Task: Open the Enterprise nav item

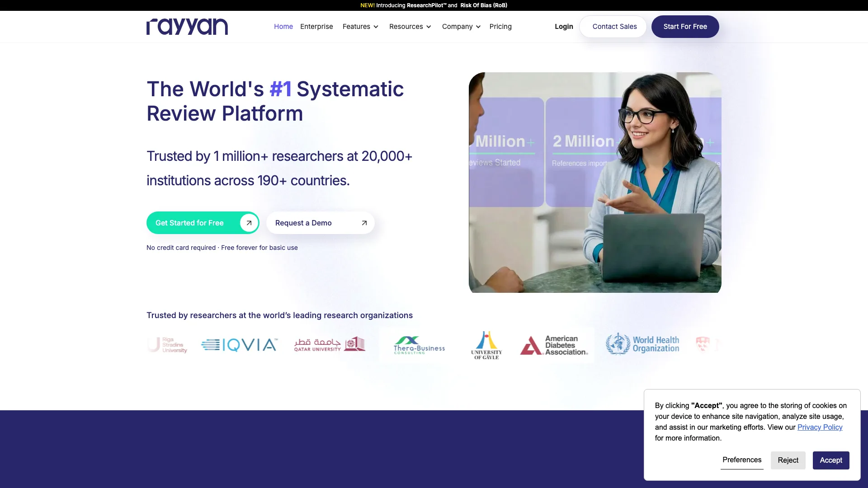Action: (316, 27)
